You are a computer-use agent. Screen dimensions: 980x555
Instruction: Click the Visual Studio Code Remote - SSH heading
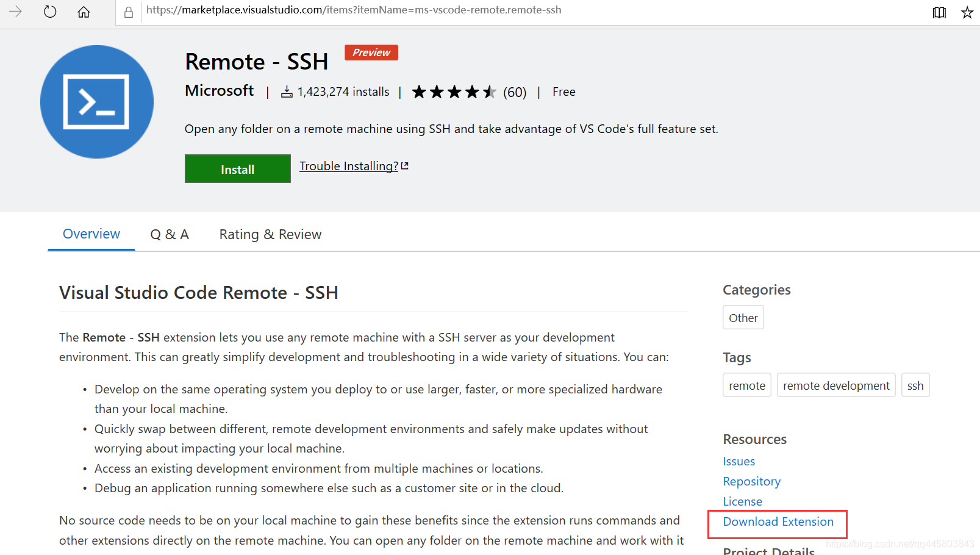[x=199, y=293]
